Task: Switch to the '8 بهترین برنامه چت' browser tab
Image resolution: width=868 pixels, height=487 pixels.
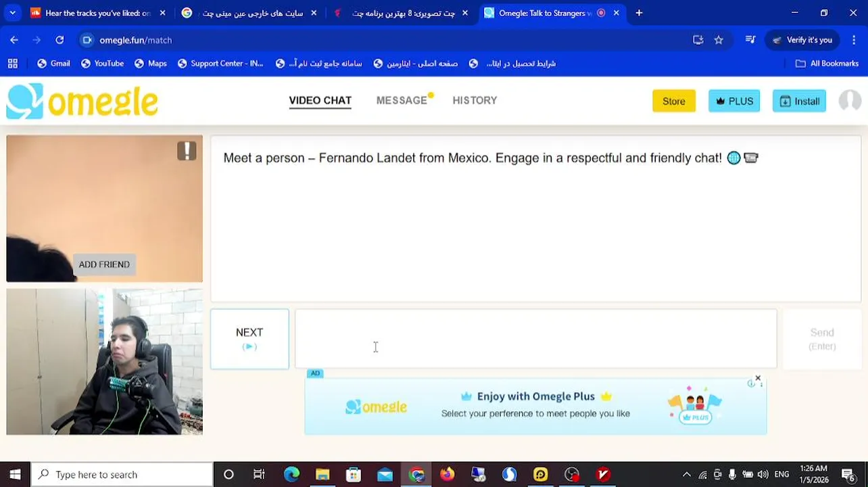Action: 401,13
